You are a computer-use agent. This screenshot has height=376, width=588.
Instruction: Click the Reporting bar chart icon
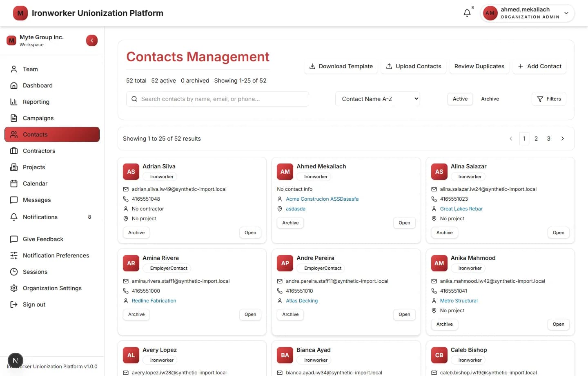[x=14, y=102]
